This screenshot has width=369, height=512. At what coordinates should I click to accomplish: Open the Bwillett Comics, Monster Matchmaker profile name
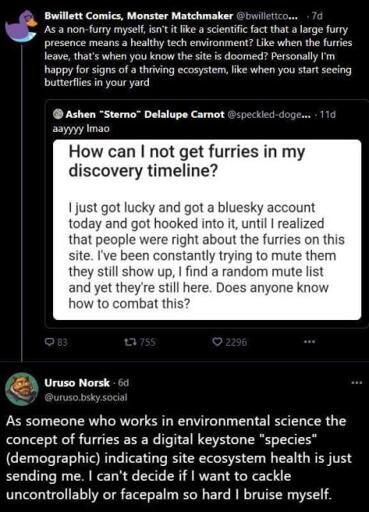click(139, 16)
